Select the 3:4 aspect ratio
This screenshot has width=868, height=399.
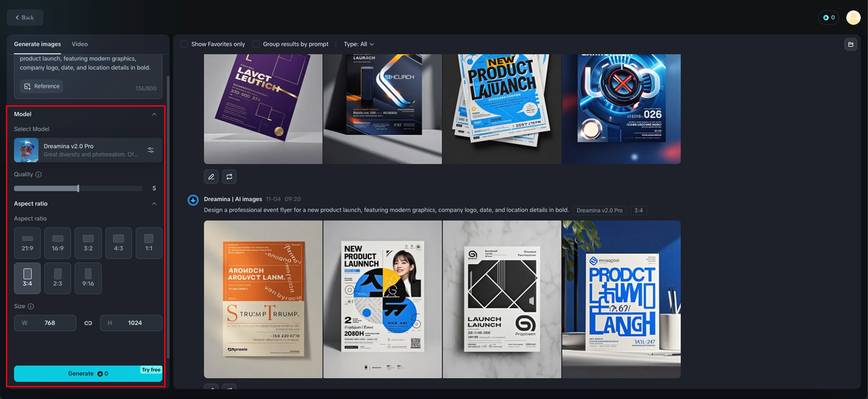[27, 278]
